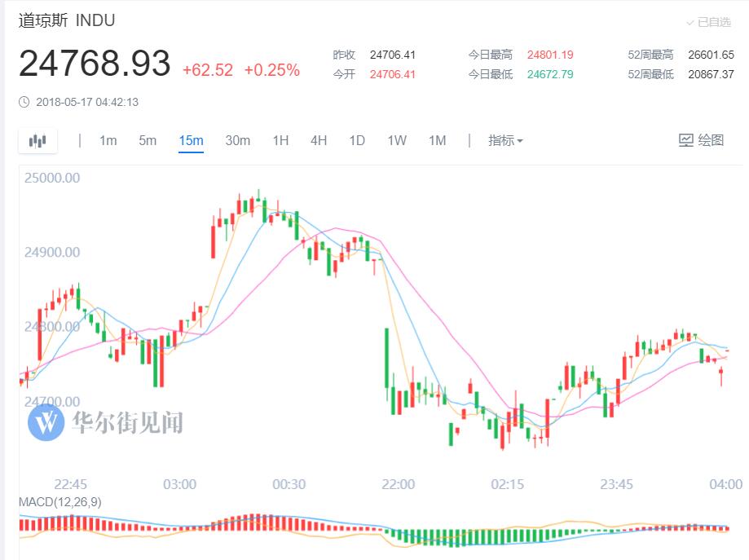
Task: Show the 1W weekly chart
Action: click(397, 140)
